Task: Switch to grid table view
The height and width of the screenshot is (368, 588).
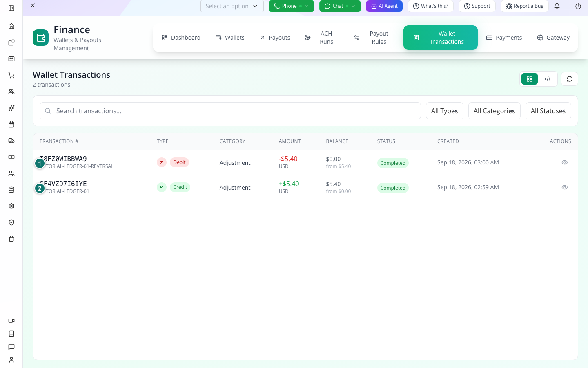Action: click(530, 79)
